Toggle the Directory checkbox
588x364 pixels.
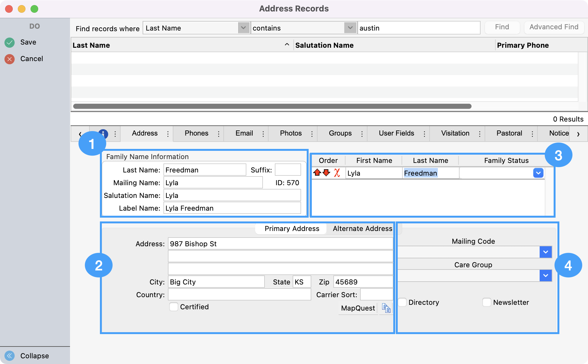coord(402,302)
